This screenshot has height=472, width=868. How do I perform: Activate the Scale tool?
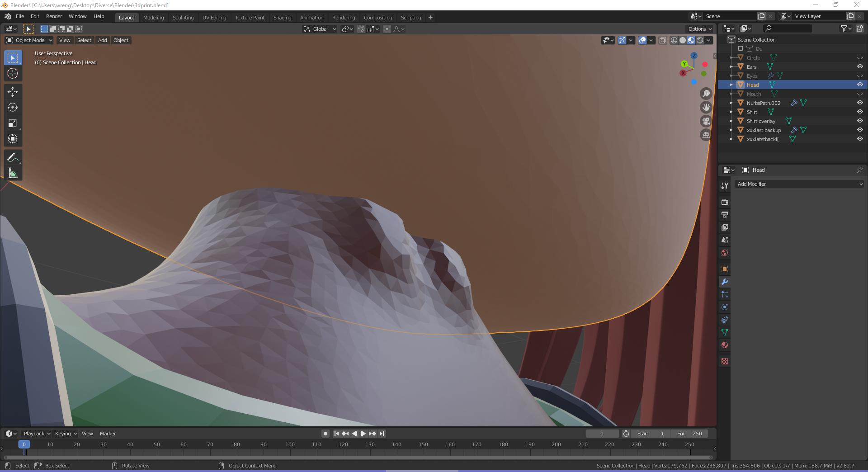pyautogui.click(x=13, y=123)
